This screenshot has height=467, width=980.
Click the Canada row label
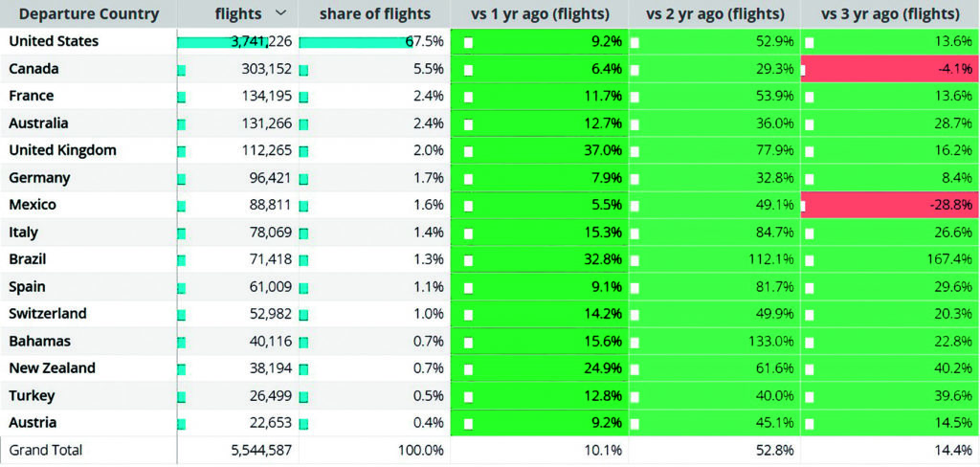click(x=33, y=69)
